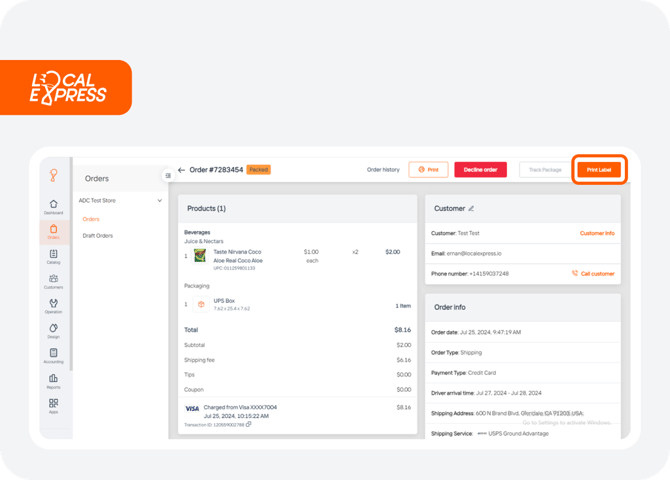Collapse the Orders panel with toggle icon
The width and height of the screenshot is (670, 480).
(168, 176)
